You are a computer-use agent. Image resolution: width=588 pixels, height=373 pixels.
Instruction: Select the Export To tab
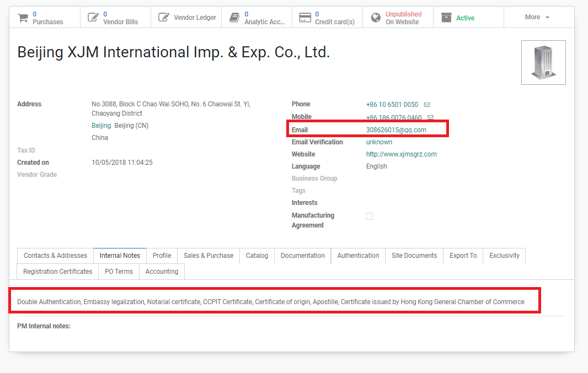tap(463, 256)
